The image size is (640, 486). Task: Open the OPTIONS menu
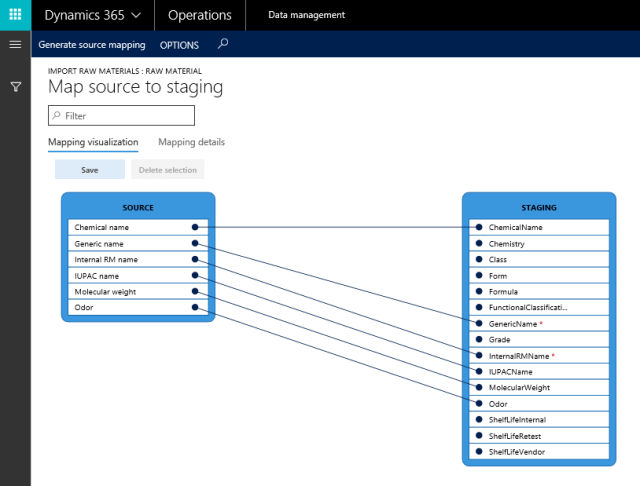coord(179,45)
